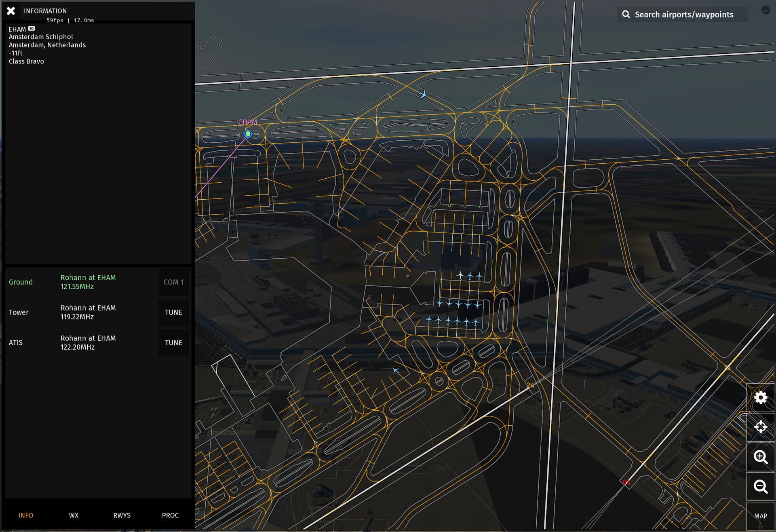Image resolution: width=776 pixels, height=532 pixels.
Task: Switch to the WX tab
Action: click(x=74, y=515)
